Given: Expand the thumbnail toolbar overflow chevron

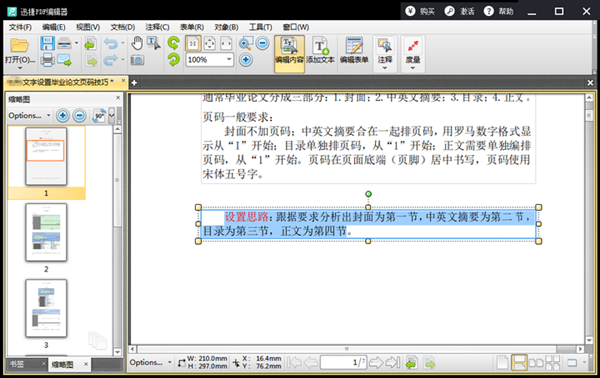Looking at the screenshot, I should (111, 115).
